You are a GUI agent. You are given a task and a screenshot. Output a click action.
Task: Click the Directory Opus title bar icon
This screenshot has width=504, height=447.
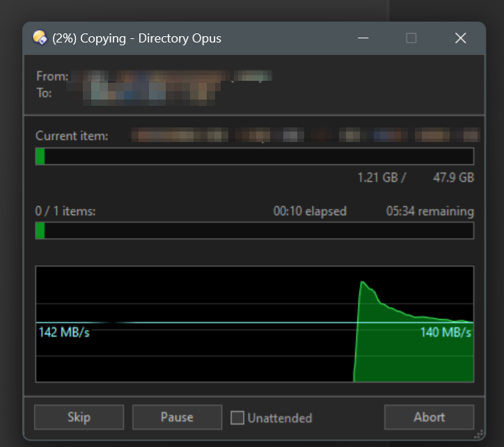point(40,38)
